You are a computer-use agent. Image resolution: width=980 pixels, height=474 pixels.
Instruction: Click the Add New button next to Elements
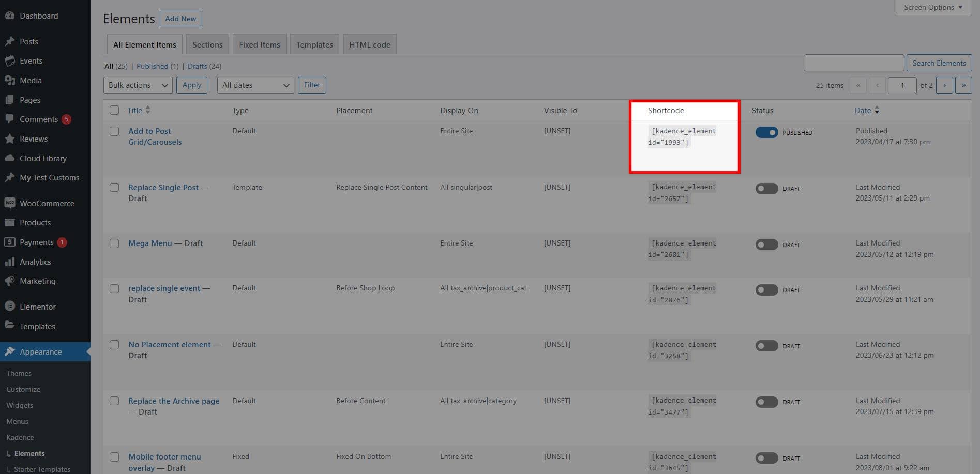click(x=180, y=18)
